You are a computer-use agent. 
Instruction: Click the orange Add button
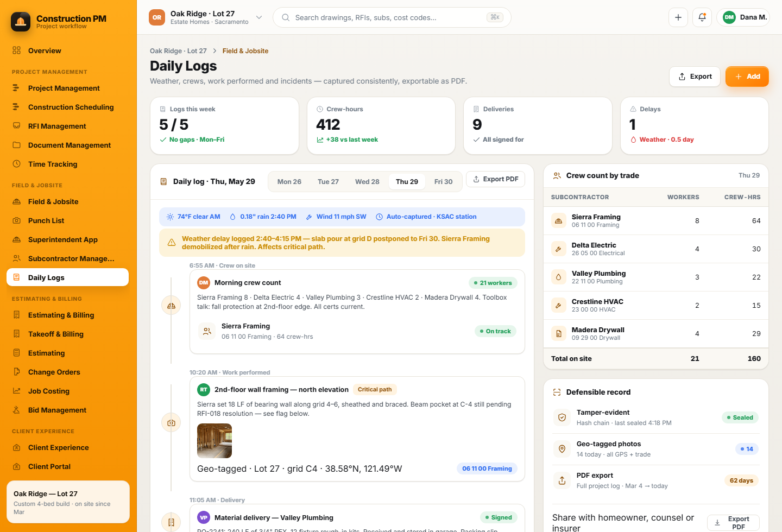click(x=747, y=77)
